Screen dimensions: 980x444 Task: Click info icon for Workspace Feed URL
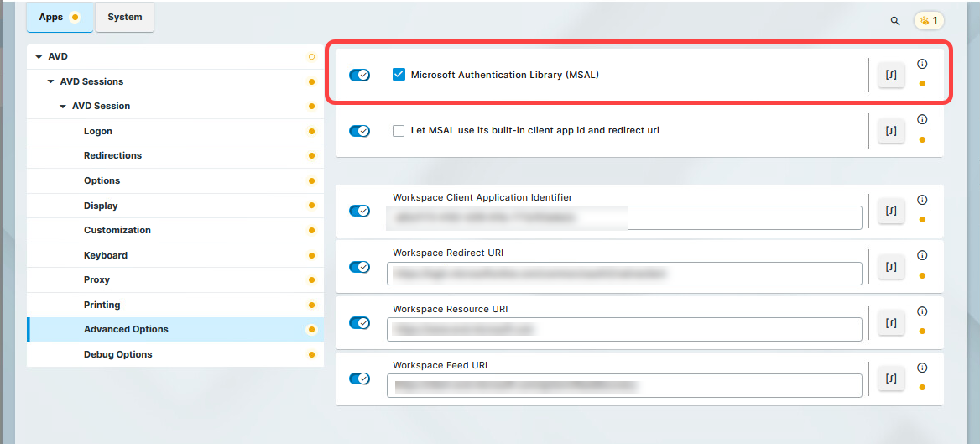[x=922, y=368]
